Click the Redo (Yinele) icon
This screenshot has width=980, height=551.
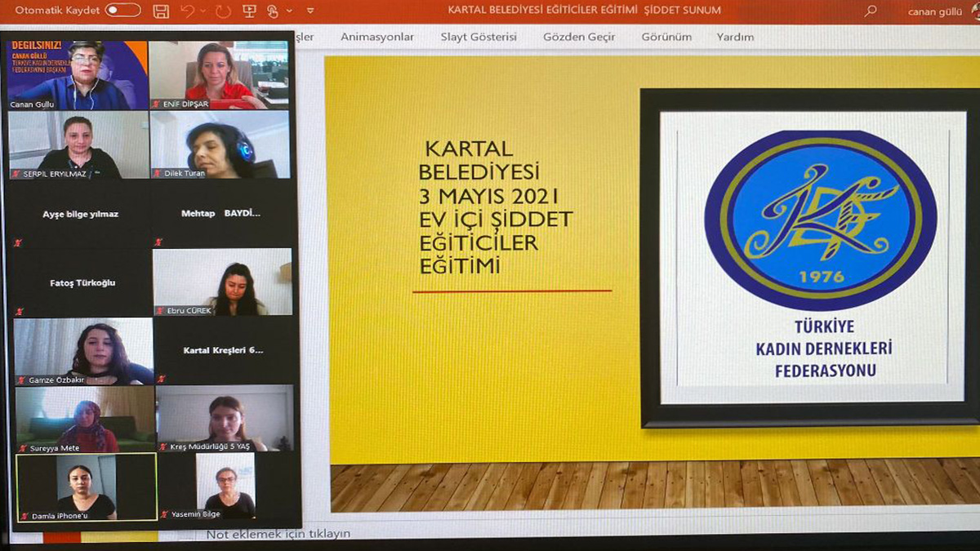coord(222,11)
